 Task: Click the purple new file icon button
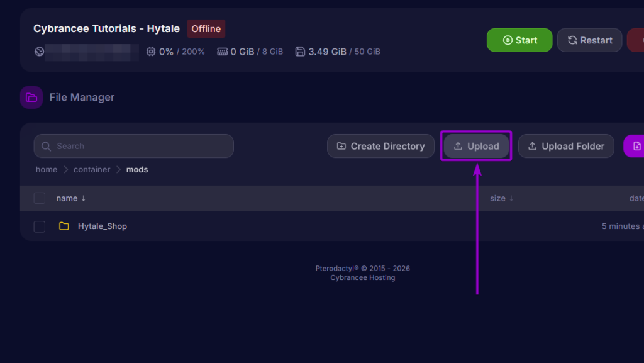pos(635,146)
